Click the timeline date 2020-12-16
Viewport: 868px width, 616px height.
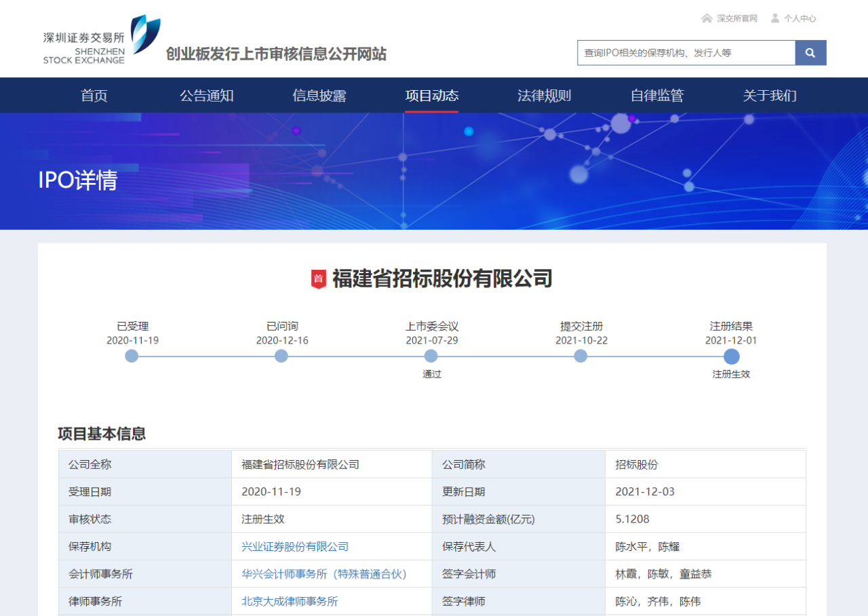tap(282, 340)
